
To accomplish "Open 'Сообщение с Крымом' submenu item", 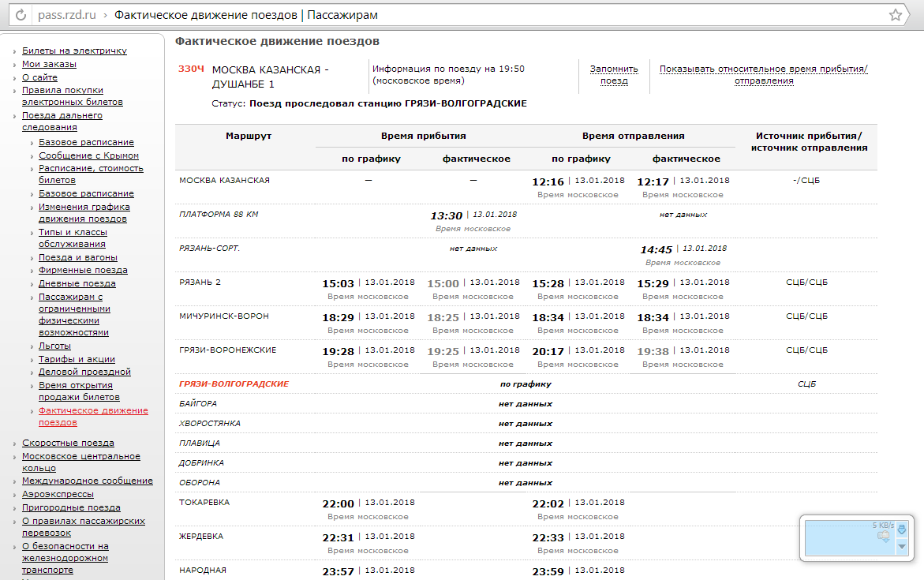I will (x=88, y=155).
